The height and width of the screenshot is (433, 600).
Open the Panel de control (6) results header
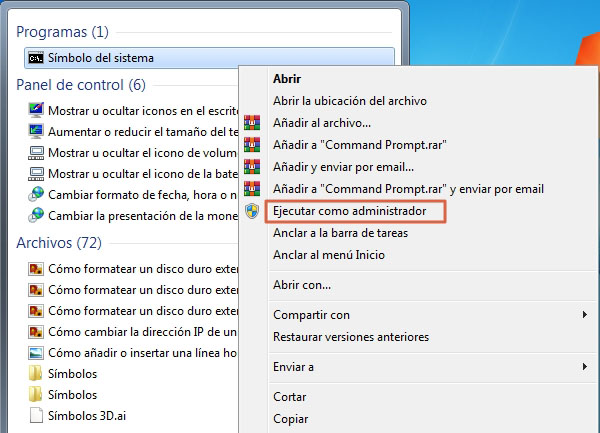pyautogui.click(x=81, y=85)
